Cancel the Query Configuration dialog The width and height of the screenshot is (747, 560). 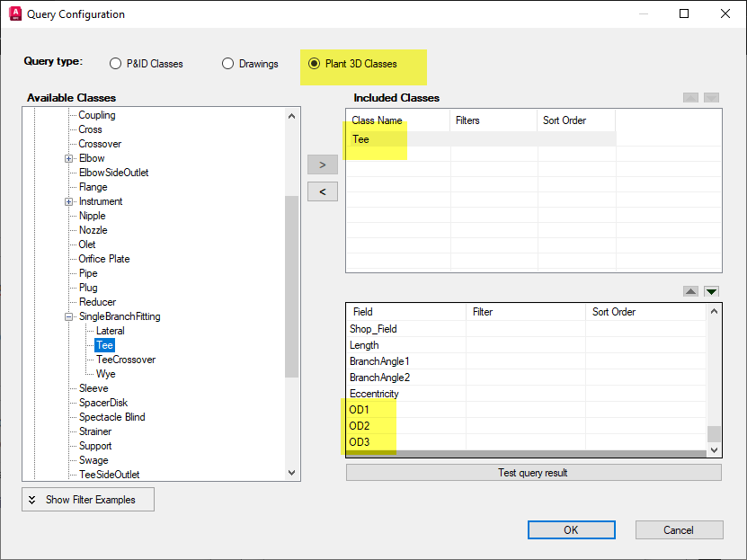point(679,530)
